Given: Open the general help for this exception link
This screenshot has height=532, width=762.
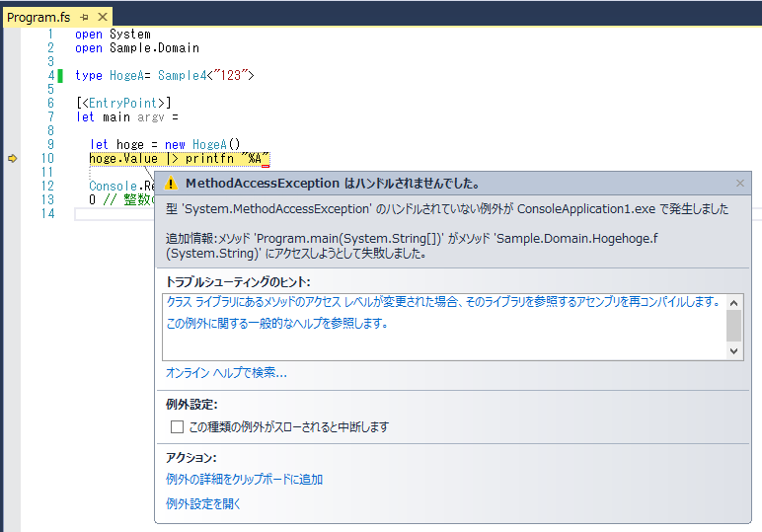Looking at the screenshot, I should [x=277, y=323].
